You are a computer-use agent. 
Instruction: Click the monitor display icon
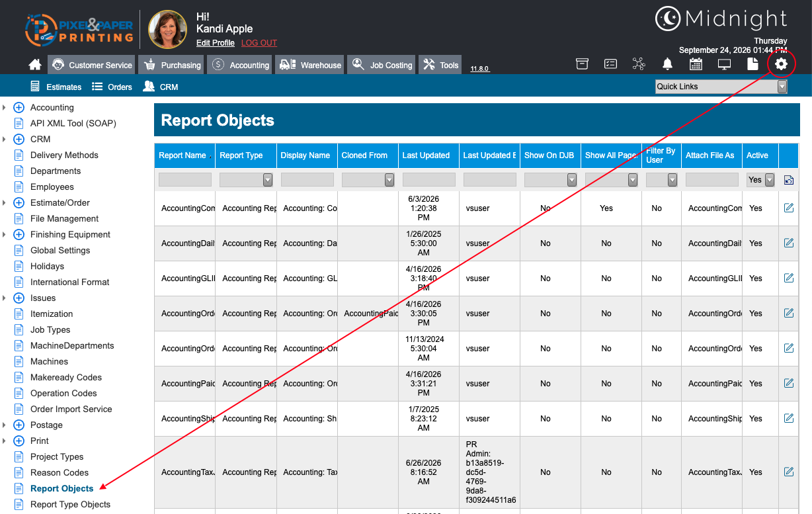coord(724,64)
